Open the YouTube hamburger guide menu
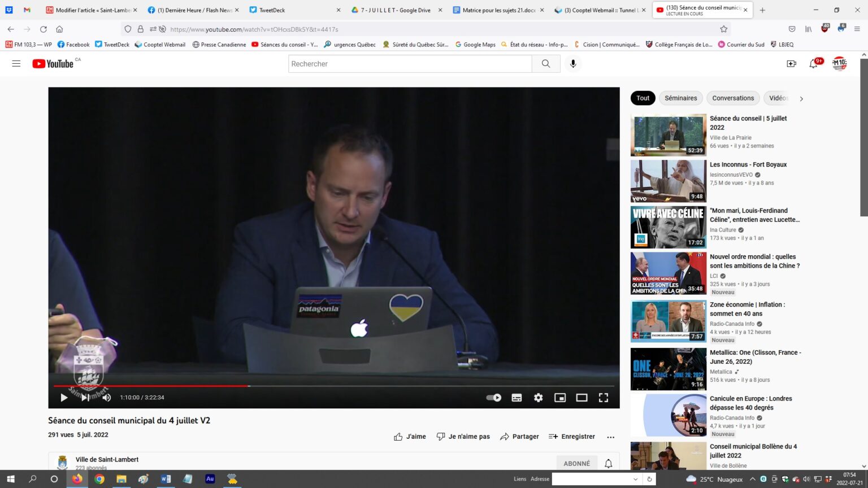The height and width of the screenshot is (488, 868). pos(16,64)
